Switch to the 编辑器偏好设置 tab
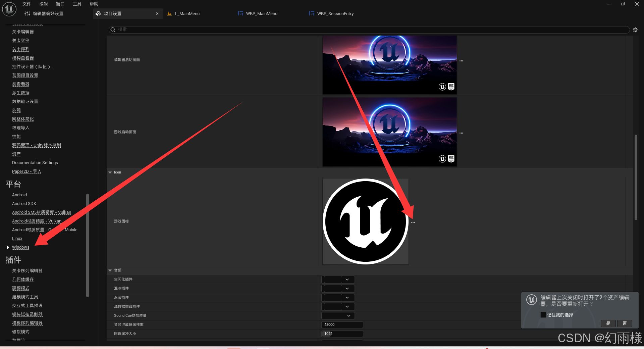 tap(48, 14)
